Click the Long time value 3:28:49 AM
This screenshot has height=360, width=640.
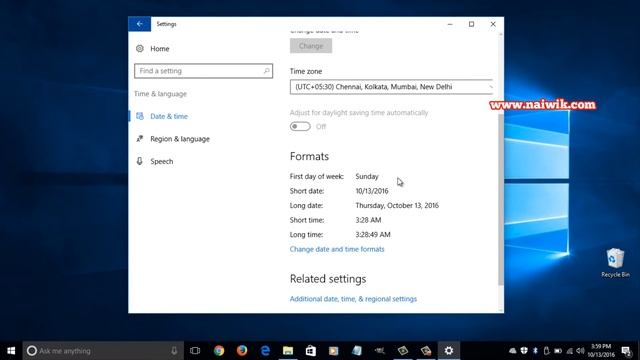click(373, 235)
